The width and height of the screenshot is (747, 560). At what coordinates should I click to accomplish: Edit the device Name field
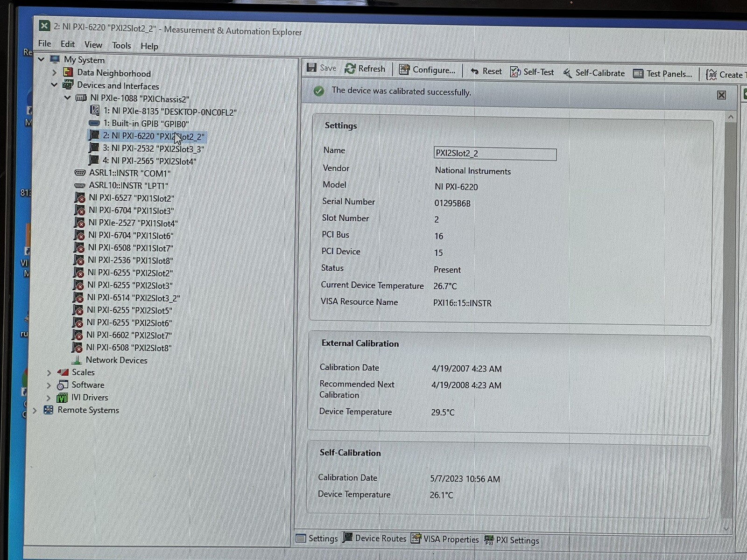coord(495,154)
